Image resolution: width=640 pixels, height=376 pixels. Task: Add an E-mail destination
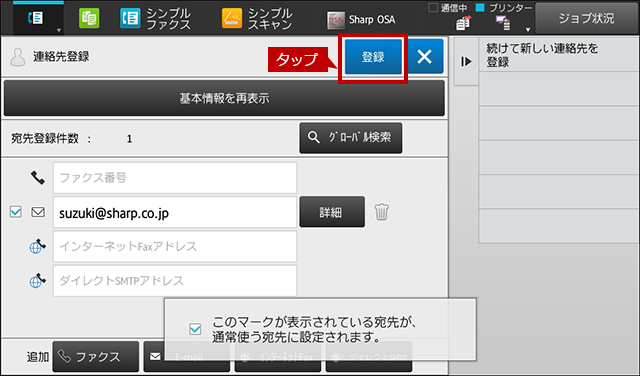click(x=186, y=357)
